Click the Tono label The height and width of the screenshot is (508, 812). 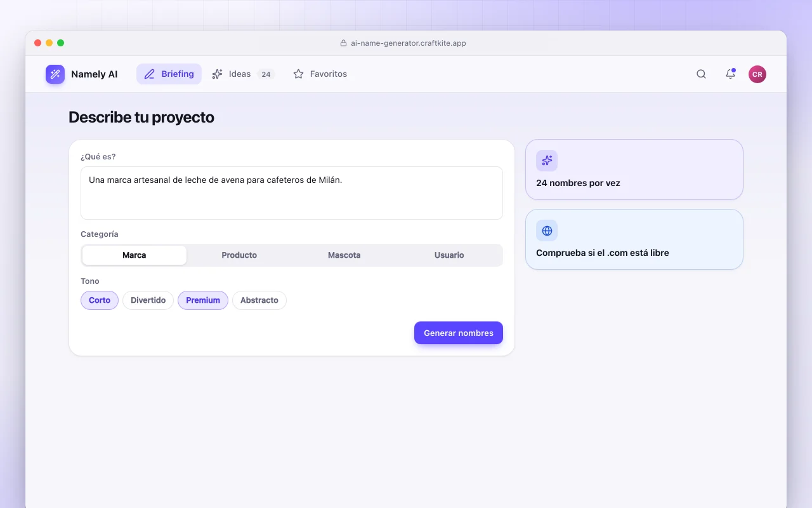click(x=90, y=281)
